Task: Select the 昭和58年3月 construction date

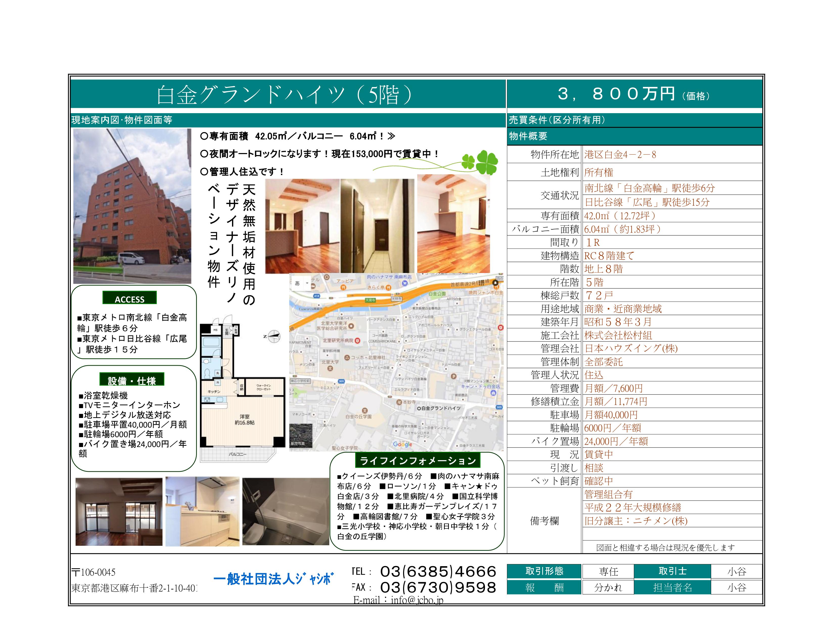Action: coord(618,322)
